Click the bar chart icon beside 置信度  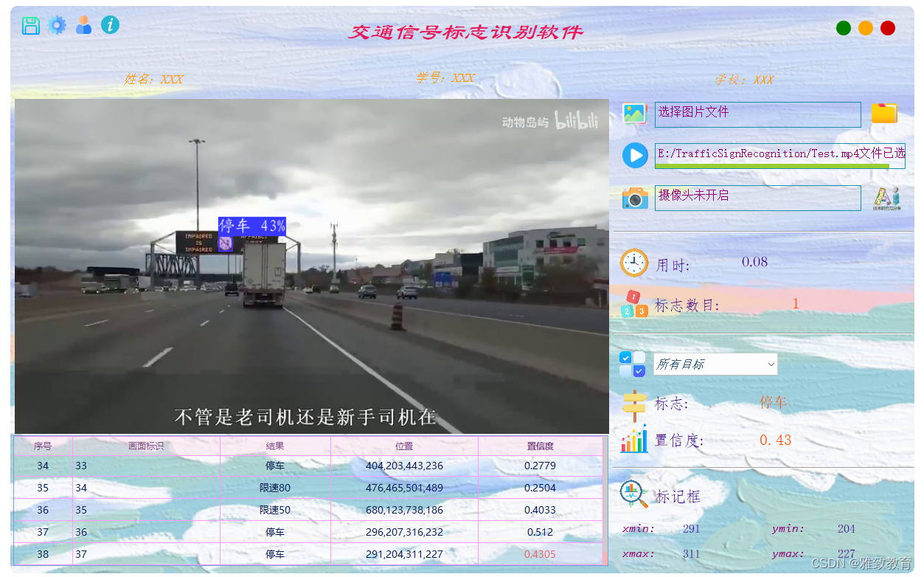634,439
